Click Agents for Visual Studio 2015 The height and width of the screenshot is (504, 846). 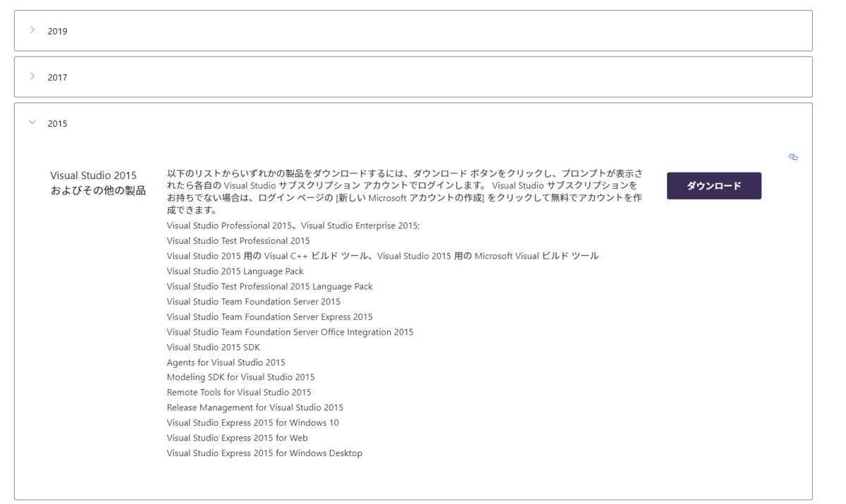[x=226, y=362]
